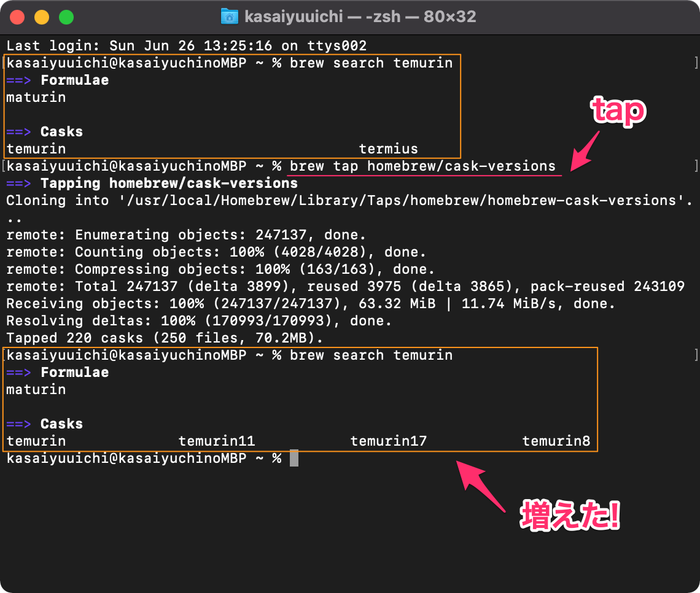Click the "Receiving objects: 100%" output line
The image size is (700, 593).
pyautogui.click(x=310, y=304)
